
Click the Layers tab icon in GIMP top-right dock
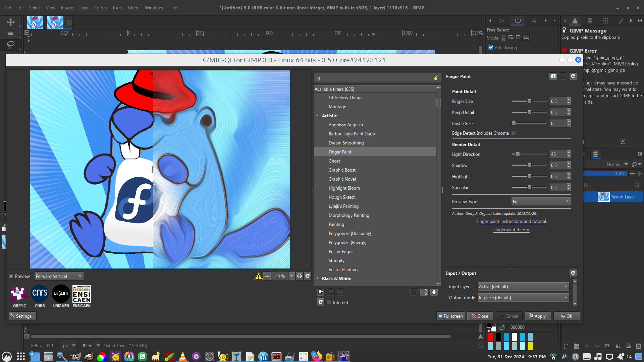590,21
